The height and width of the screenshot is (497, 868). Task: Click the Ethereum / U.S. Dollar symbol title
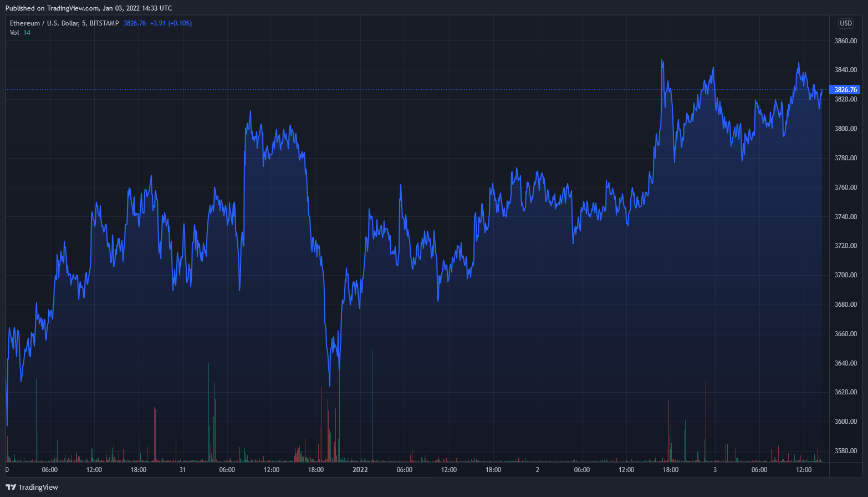pos(44,23)
